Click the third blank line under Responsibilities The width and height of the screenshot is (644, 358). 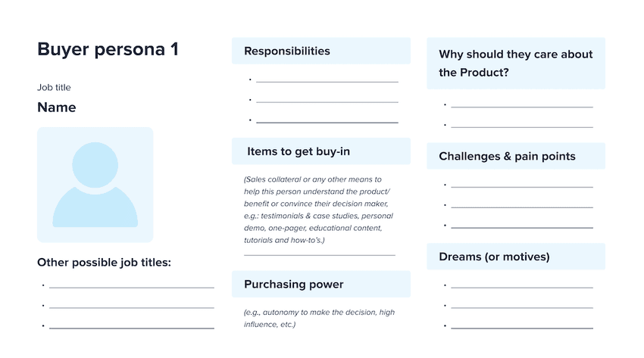(x=327, y=120)
